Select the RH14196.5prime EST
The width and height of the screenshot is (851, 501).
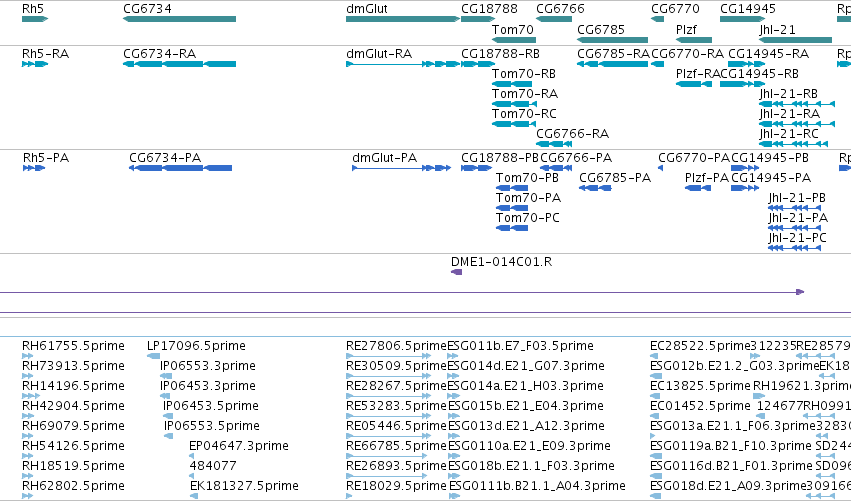(31, 397)
